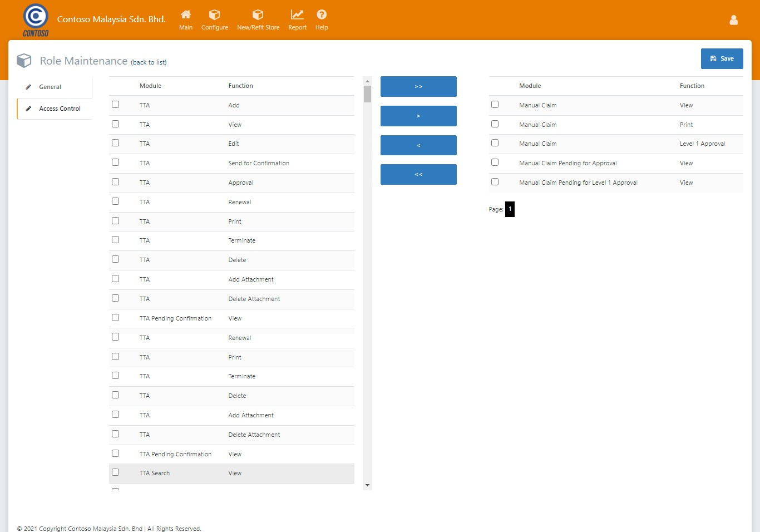Click the New/Refit Store icon
This screenshot has height=532, width=760.
258,14
